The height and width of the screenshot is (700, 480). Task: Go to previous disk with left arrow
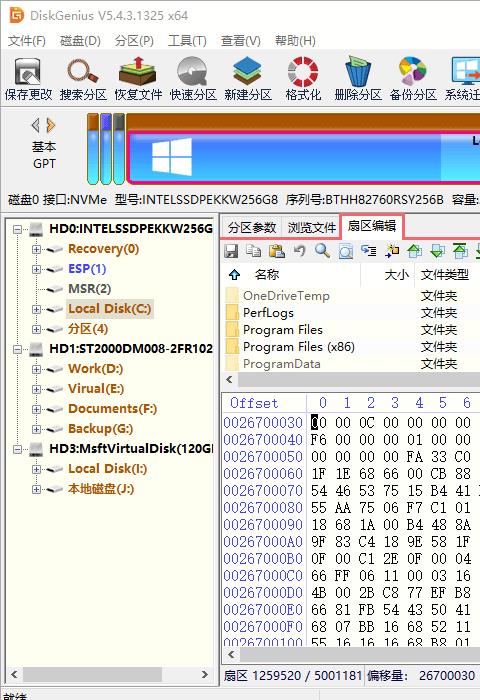coord(36,125)
